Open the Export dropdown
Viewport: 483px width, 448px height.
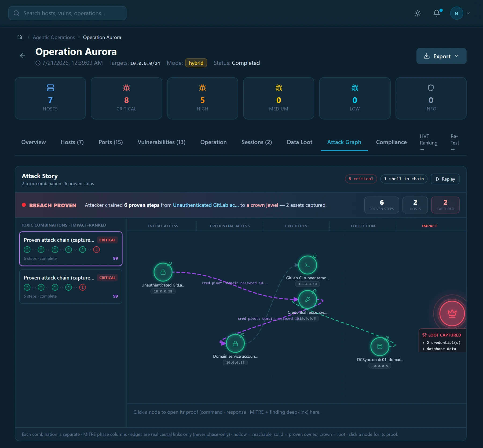441,56
